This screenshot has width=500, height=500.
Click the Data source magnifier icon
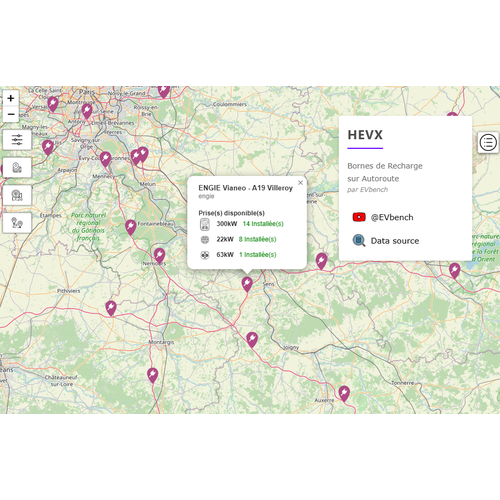click(359, 240)
